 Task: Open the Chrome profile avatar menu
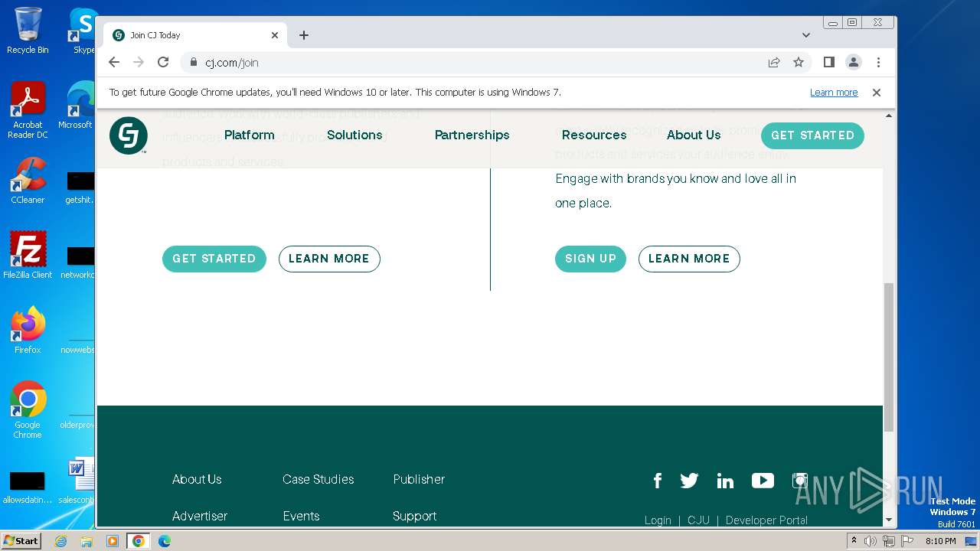(854, 62)
